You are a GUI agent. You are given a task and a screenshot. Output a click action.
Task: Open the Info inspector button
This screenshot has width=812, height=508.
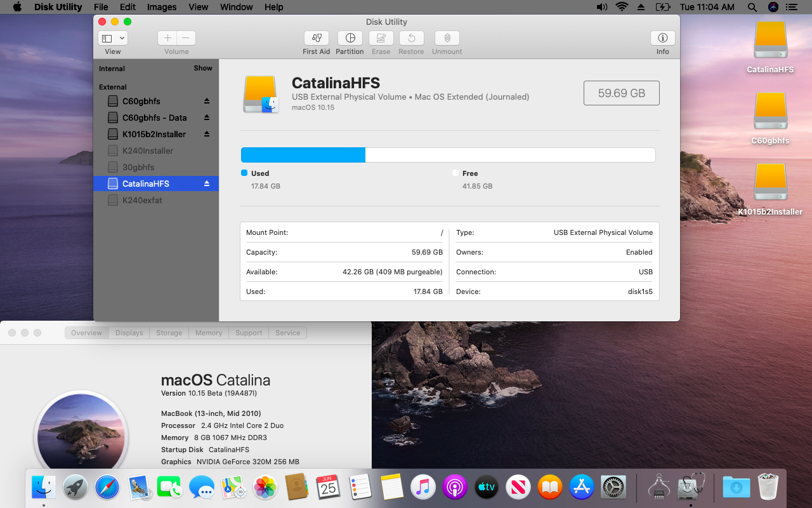click(663, 38)
